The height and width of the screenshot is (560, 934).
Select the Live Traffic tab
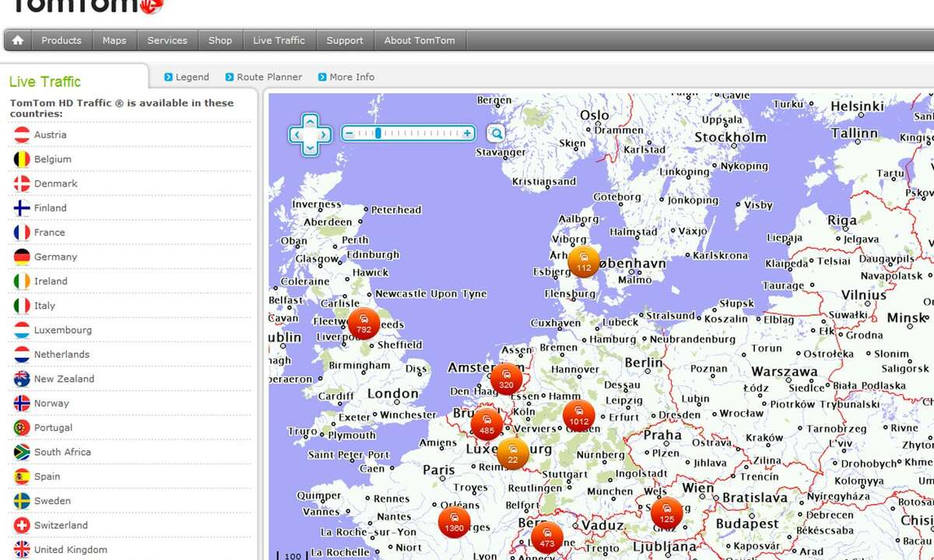[45, 82]
